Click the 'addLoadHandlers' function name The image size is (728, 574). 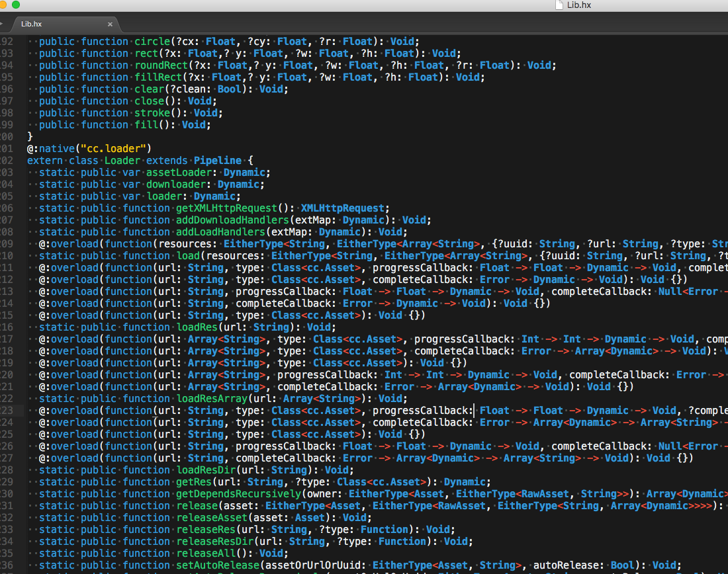pyautogui.click(x=220, y=232)
